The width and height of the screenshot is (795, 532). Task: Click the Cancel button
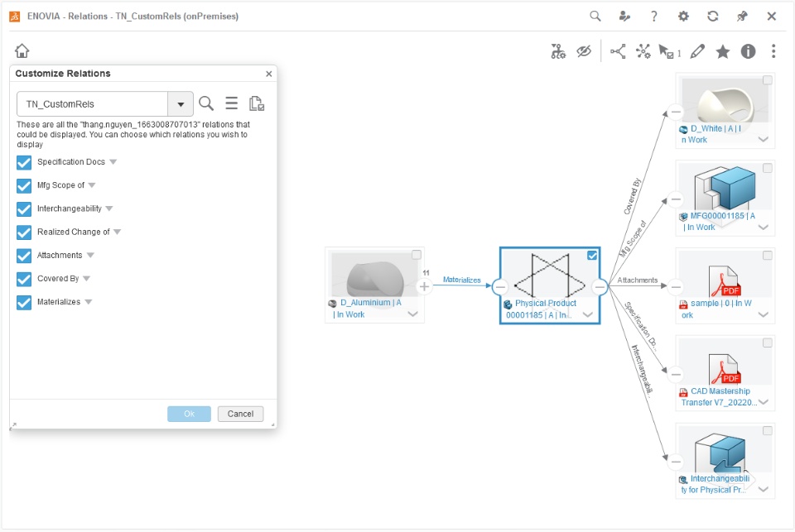240,414
